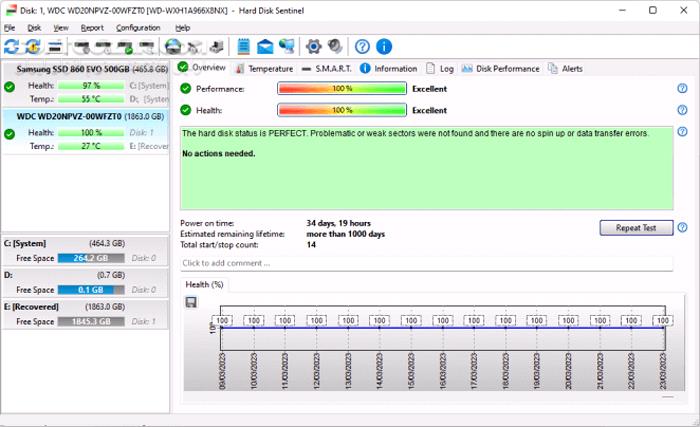Click the blue refresh arrows toolbar icon

[x=12, y=46]
